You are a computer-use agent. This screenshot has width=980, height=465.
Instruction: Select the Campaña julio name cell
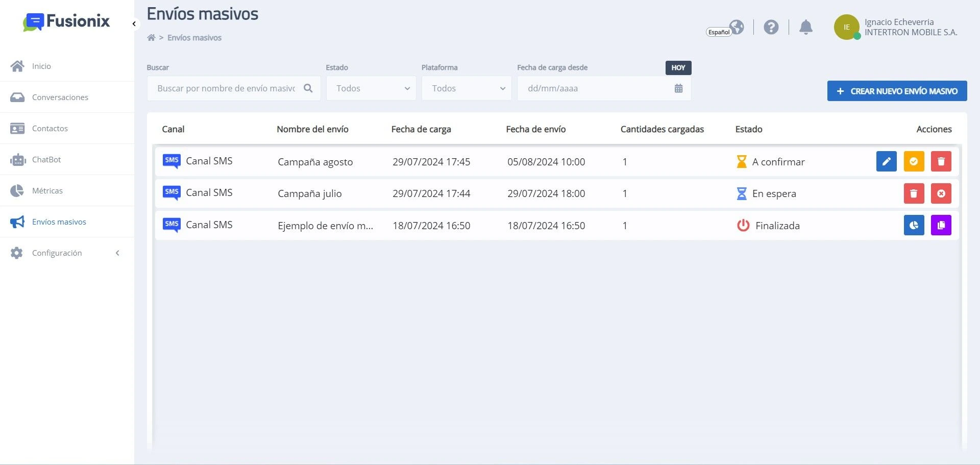(310, 193)
